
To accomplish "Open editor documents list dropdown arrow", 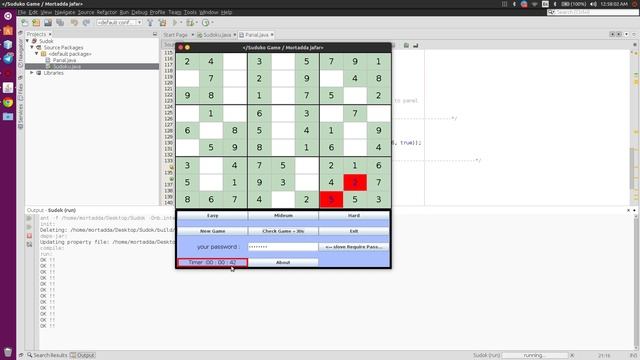I will pyautogui.click(x=627, y=34).
